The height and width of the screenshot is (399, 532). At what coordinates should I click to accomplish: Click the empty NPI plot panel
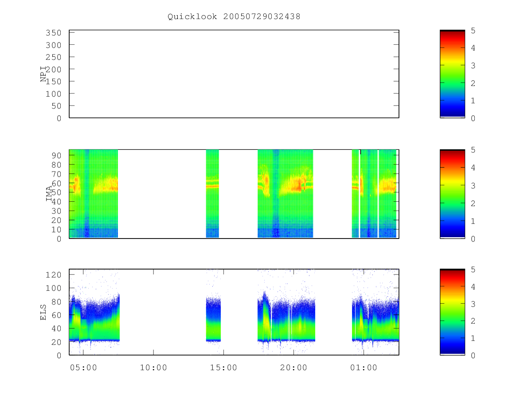pyautogui.click(x=234, y=74)
